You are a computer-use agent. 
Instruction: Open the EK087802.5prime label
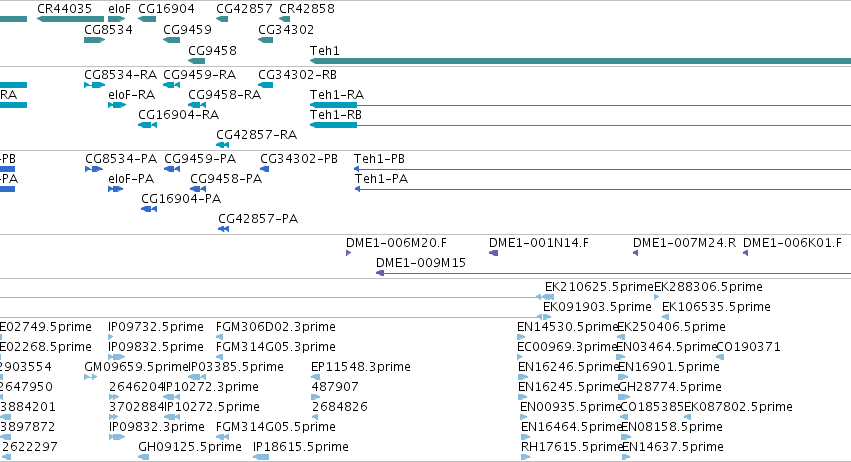738,407
